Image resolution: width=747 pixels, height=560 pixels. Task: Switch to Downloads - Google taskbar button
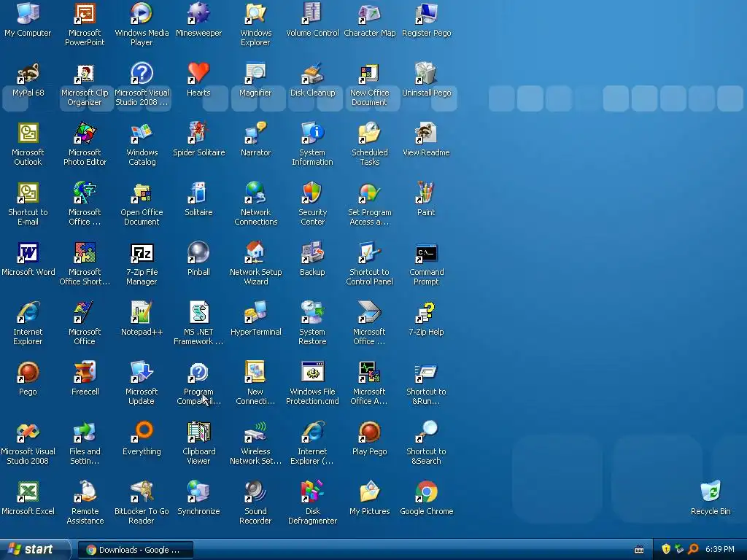point(136,550)
